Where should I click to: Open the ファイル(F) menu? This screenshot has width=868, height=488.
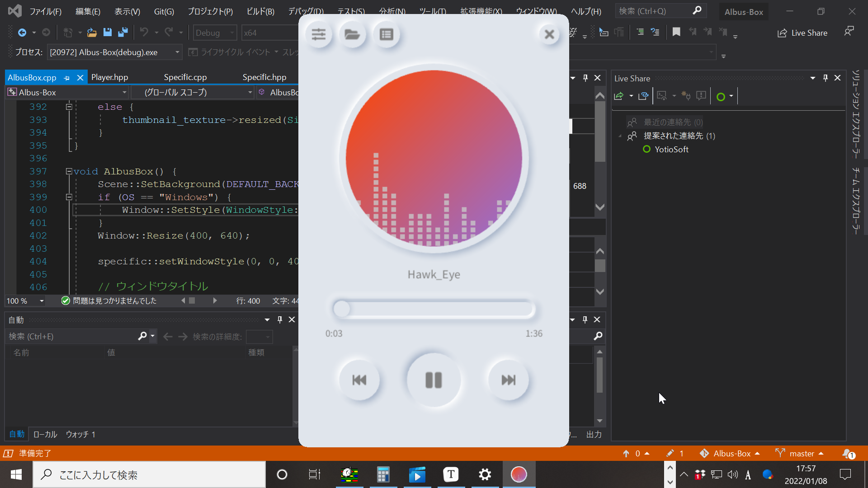tap(45, 11)
